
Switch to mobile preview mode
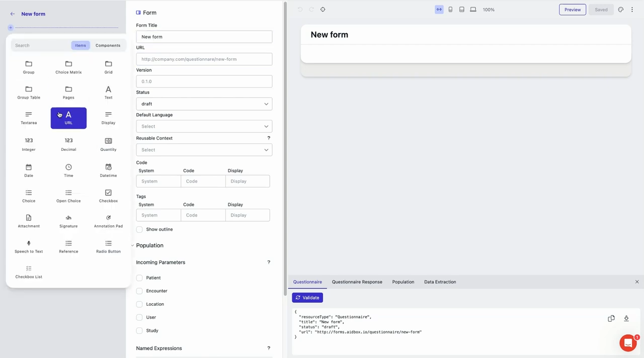pos(450,9)
